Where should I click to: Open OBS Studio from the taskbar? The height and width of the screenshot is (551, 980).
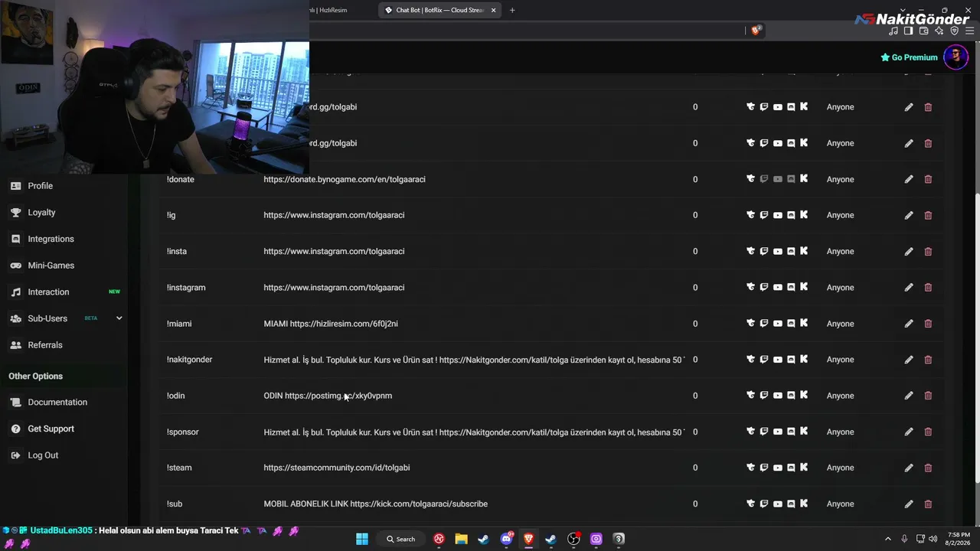click(x=573, y=539)
